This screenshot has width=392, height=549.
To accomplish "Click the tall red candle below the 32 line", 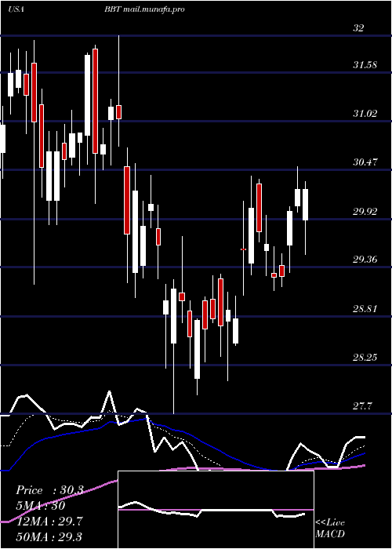I will click(x=95, y=101).
